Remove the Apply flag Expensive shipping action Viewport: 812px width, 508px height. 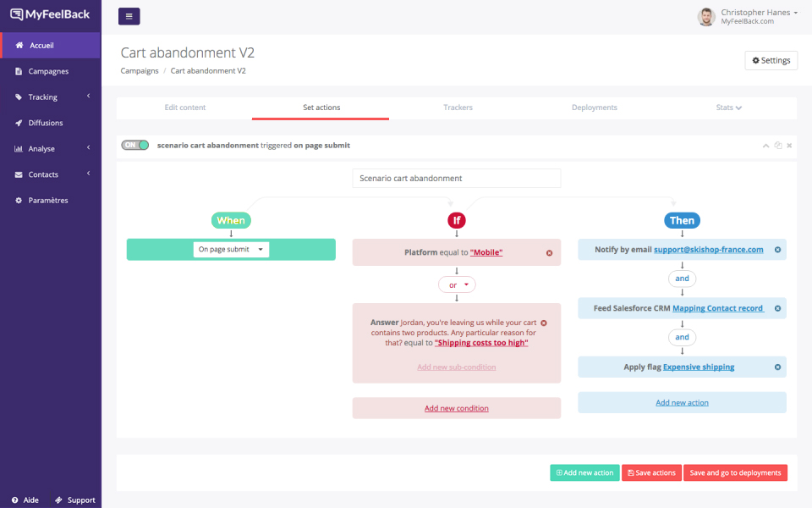pyautogui.click(x=776, y=367)
